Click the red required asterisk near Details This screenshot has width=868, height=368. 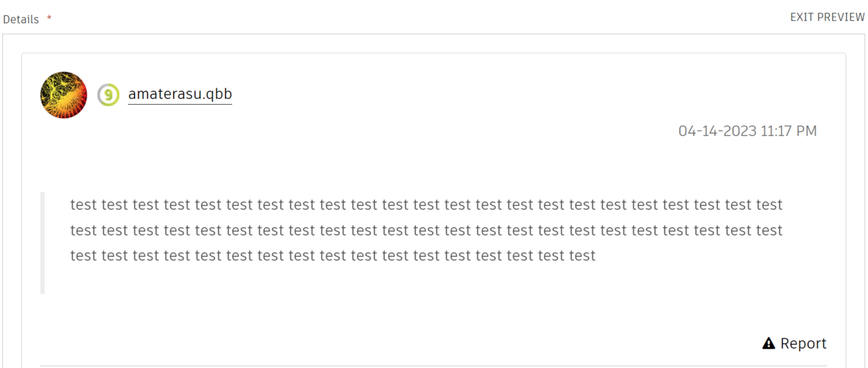49,19
